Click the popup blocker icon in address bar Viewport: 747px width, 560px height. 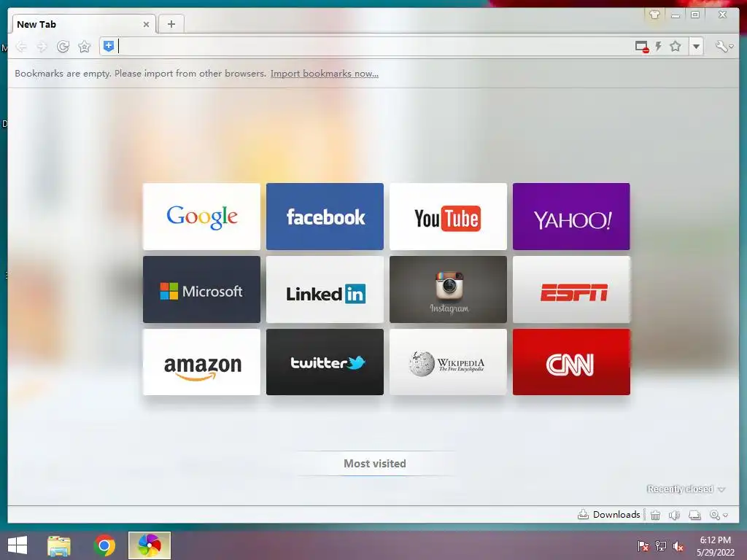pos(642,46)
